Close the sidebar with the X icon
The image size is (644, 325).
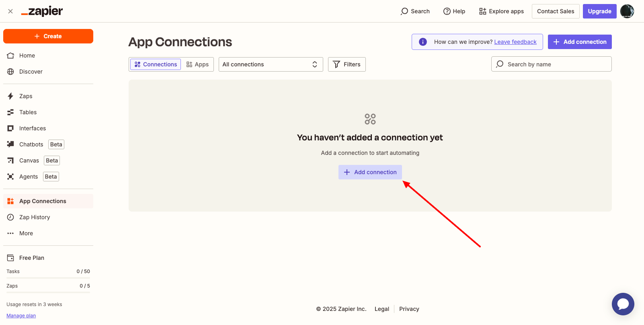(10, 11)
